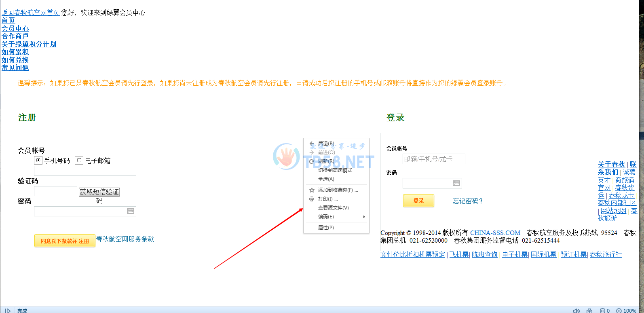Expand the 编码(E) submenu arrow

click(364, 217)
